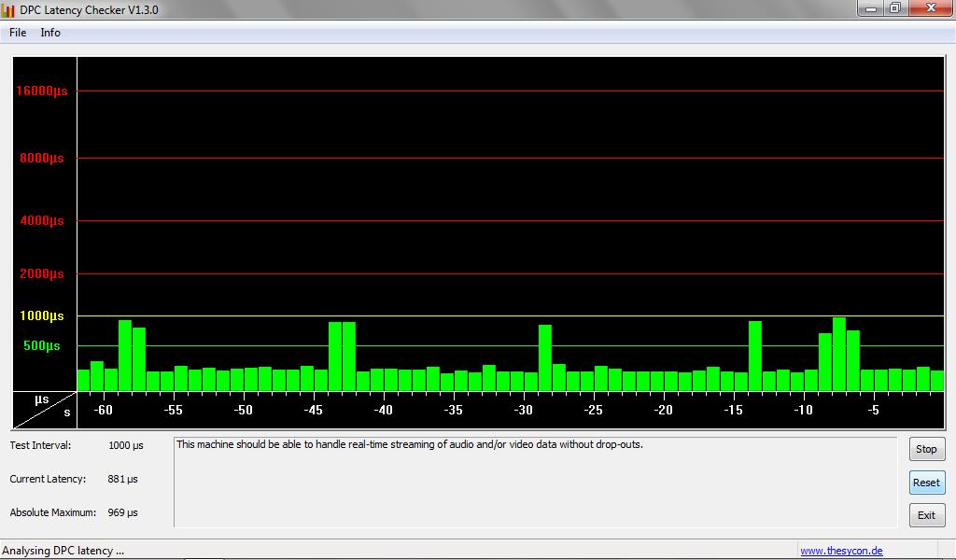Close the DPC Latency Checker window
Image resolution: width=956 pixels, height=560 pixels.
point(932,8)
